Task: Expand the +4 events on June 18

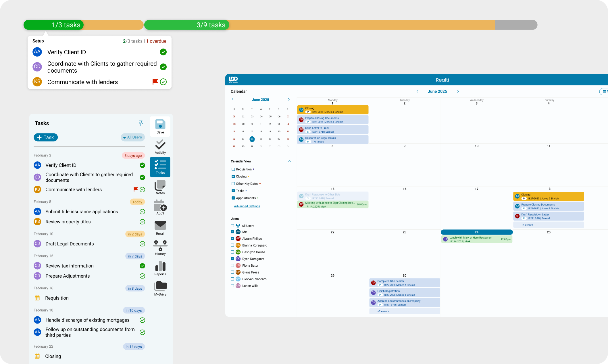Action: tap(527, 225)
